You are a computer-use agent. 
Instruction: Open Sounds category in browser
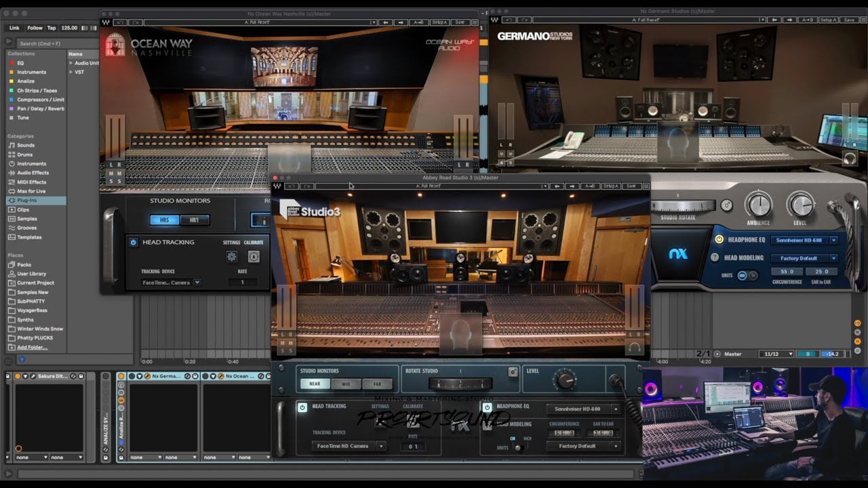pyautogui.click(x=26, y=145)
